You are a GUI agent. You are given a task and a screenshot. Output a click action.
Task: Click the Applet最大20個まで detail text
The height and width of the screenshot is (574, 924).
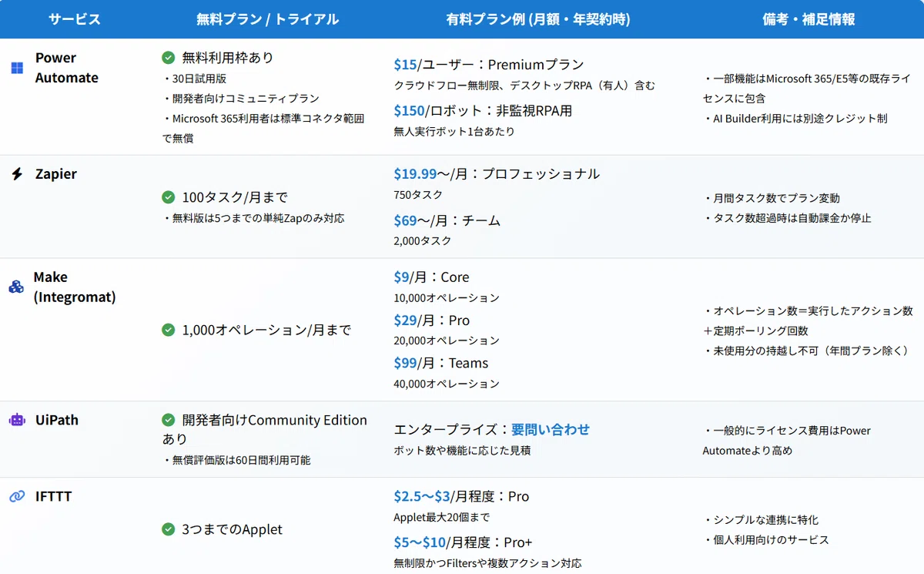tap(441, 518)
